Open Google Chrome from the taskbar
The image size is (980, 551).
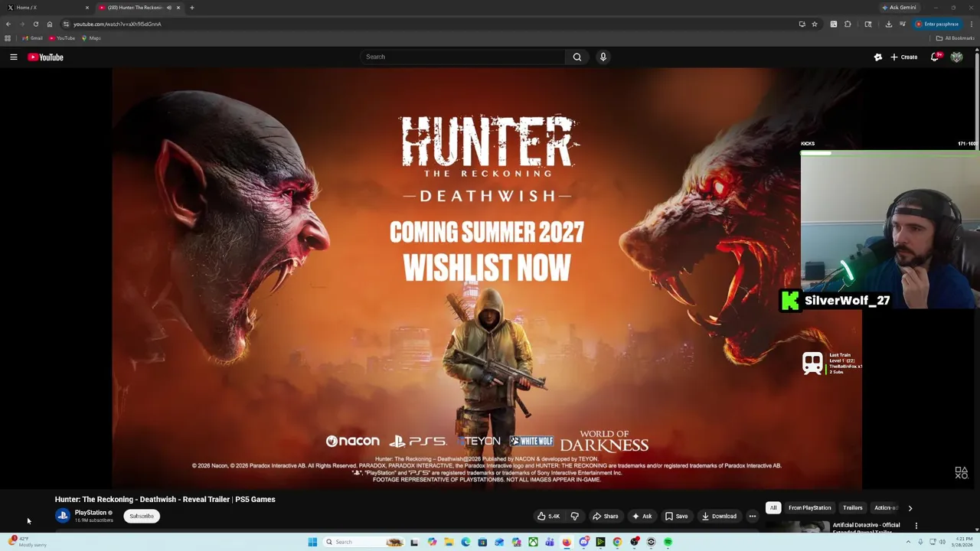617,542
